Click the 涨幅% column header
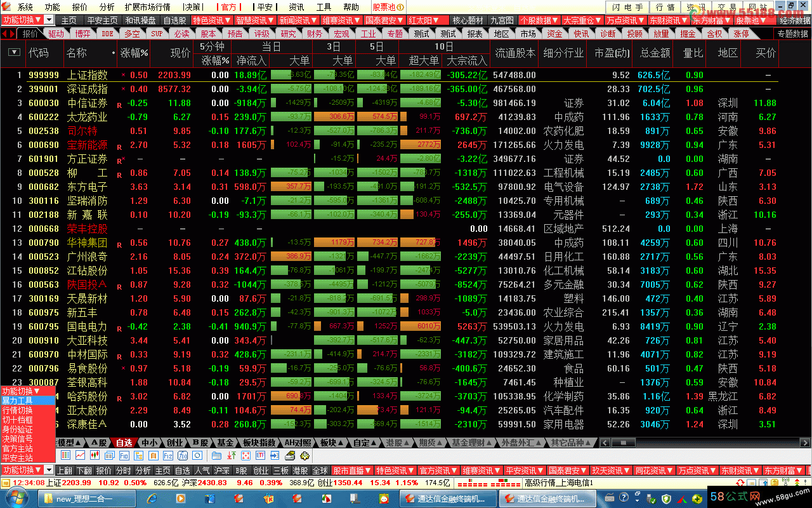Screen dimensions: 812x508 (134, 53)
